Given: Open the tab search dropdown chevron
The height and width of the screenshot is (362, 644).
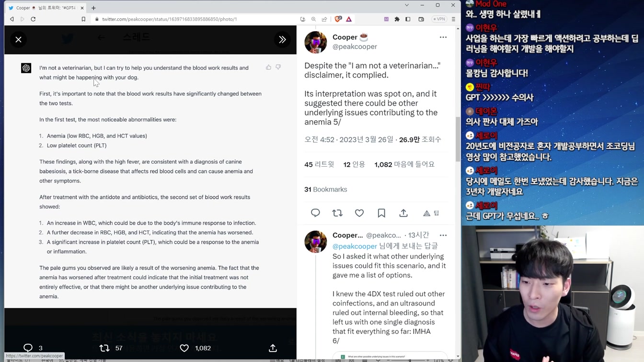Looking at the screenshot, I should point(407,5).
